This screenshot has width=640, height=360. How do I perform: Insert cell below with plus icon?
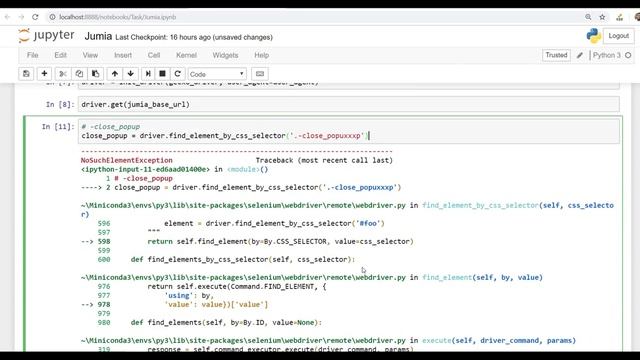(44, 74)
